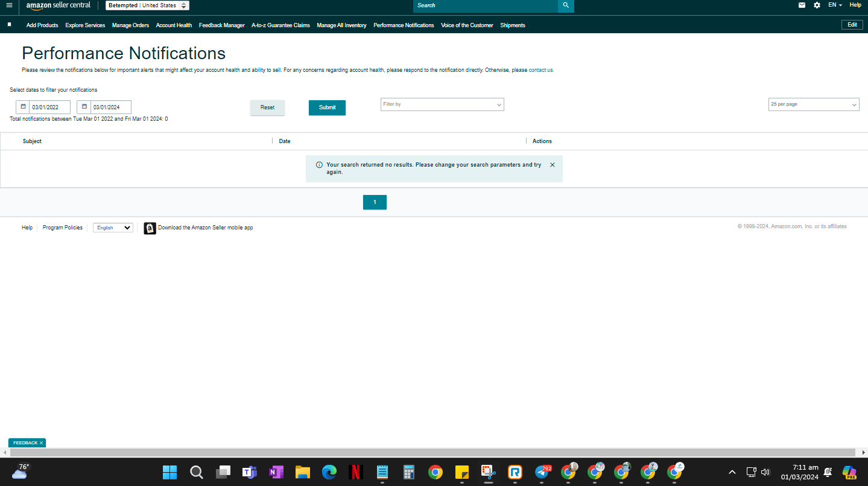The image size is (868, 486).
Task: Open Windows taskbar search
Action: point(197,472)
